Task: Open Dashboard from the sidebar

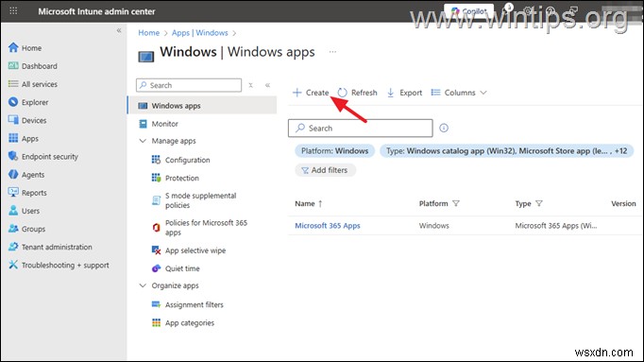Action: 39,66
